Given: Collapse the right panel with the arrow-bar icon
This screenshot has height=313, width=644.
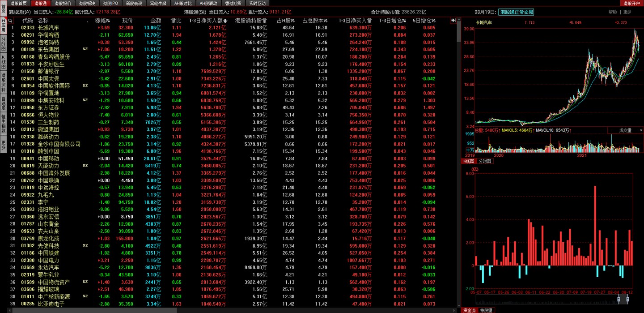Looking at the screenshot, I should tap(453, 21).
